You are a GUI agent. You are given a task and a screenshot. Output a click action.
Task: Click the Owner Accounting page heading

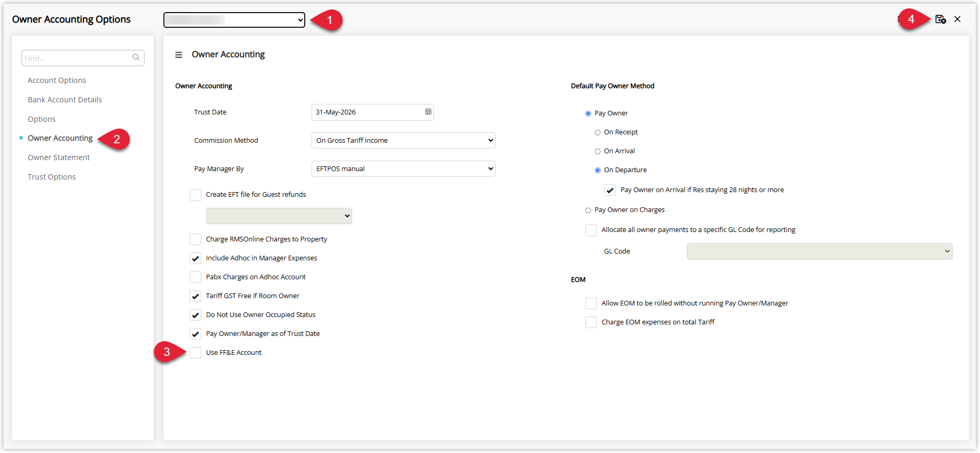228,55
